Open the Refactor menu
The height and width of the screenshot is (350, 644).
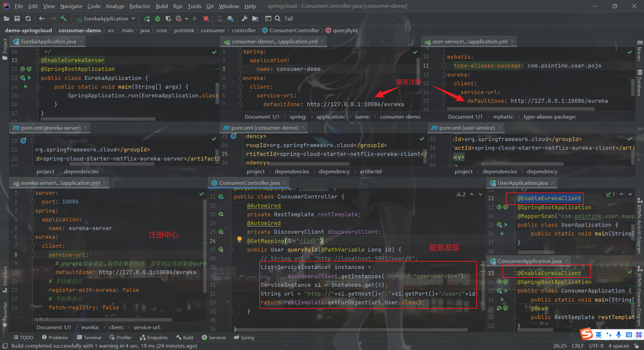(140, 6)
